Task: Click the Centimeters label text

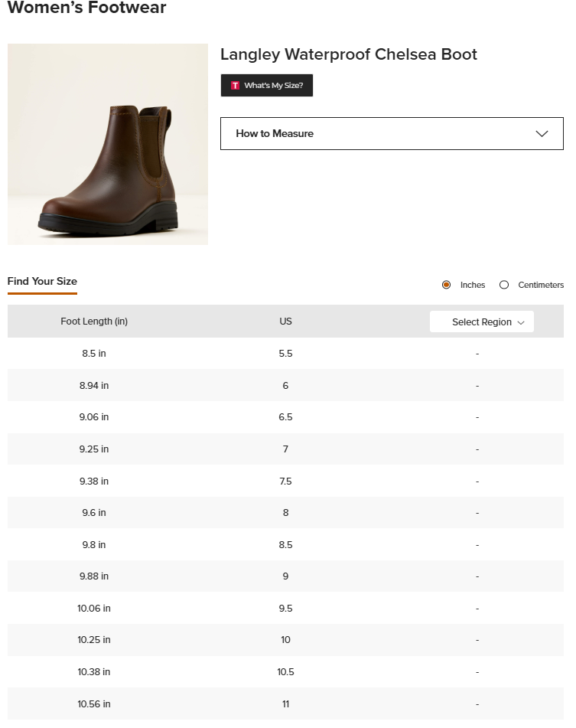Action: (541, 285)
